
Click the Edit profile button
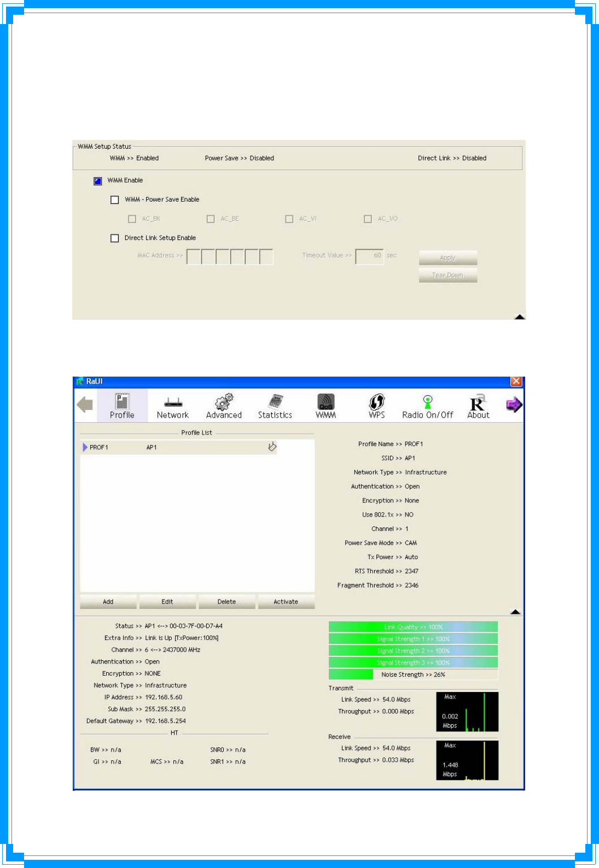point(167,602)
